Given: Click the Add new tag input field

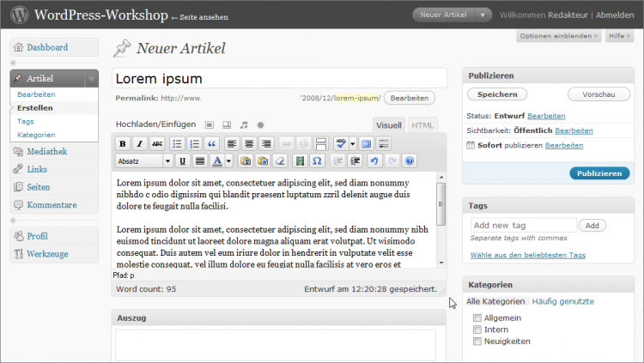Looking at the screenshot, I should click(x=523, y=225).
